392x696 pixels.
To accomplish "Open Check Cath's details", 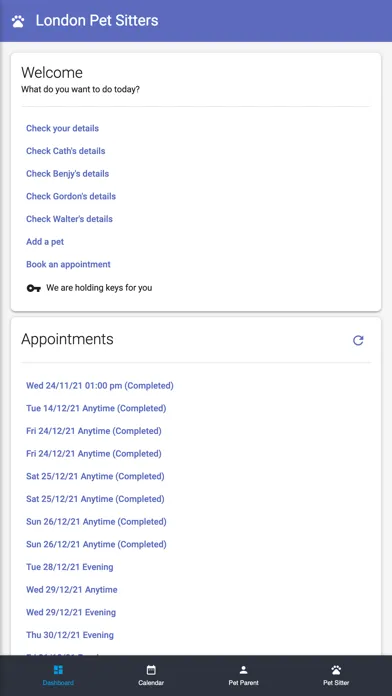I will point(66,151).
